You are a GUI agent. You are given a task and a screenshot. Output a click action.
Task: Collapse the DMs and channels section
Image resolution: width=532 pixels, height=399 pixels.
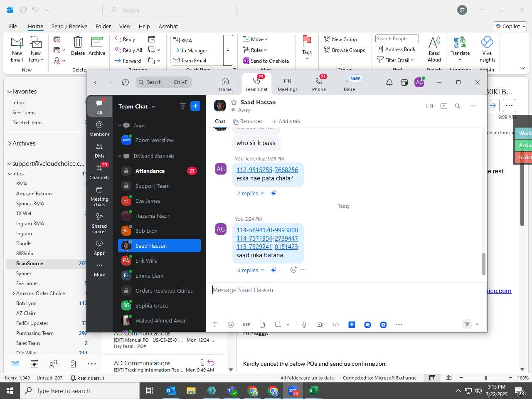pos(120,156)
